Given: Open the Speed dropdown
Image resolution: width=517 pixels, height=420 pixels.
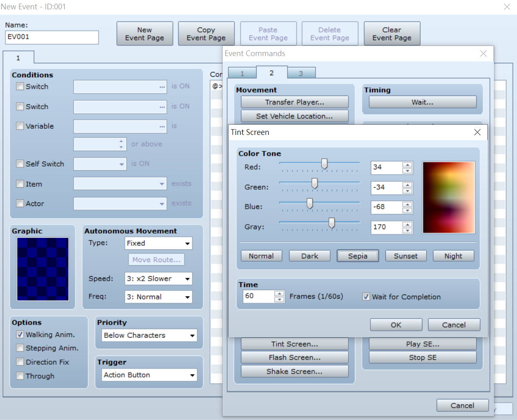Looking at the screenshot, I should point(158,279).
